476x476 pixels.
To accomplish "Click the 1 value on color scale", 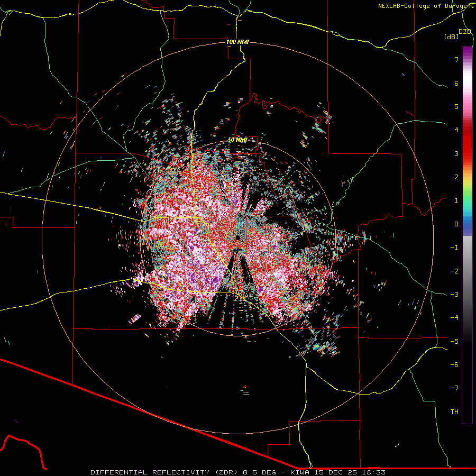I will point(456,200).
